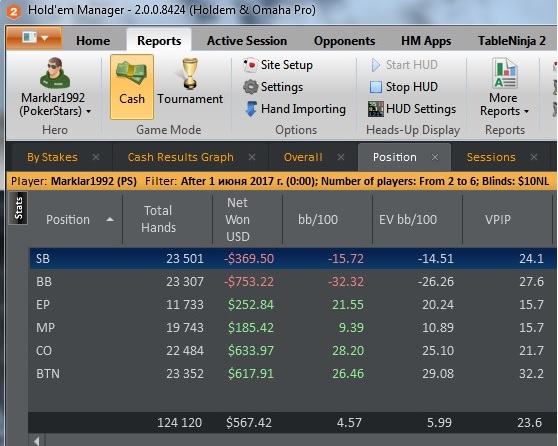Image resolution: width=558 pixels, height=446 pixels.
Task: Expand the More Reports dropdown arrow
Action: coord(526,111)
